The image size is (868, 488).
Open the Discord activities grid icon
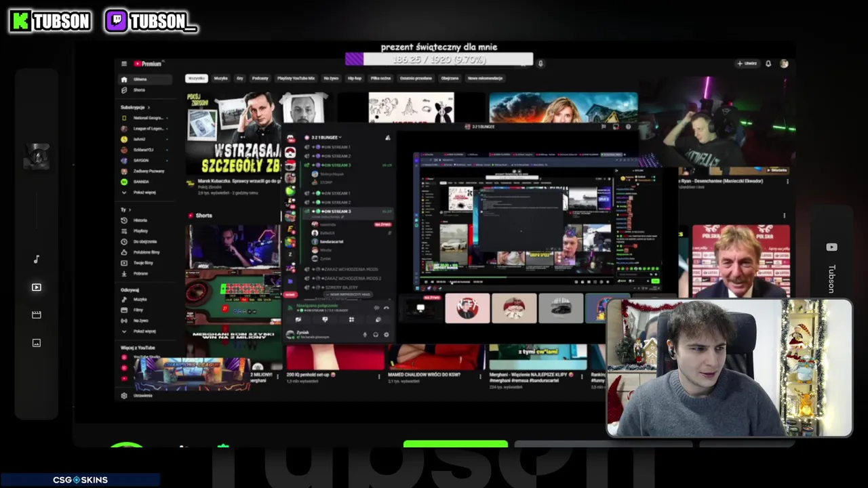[x=351, y=319]
